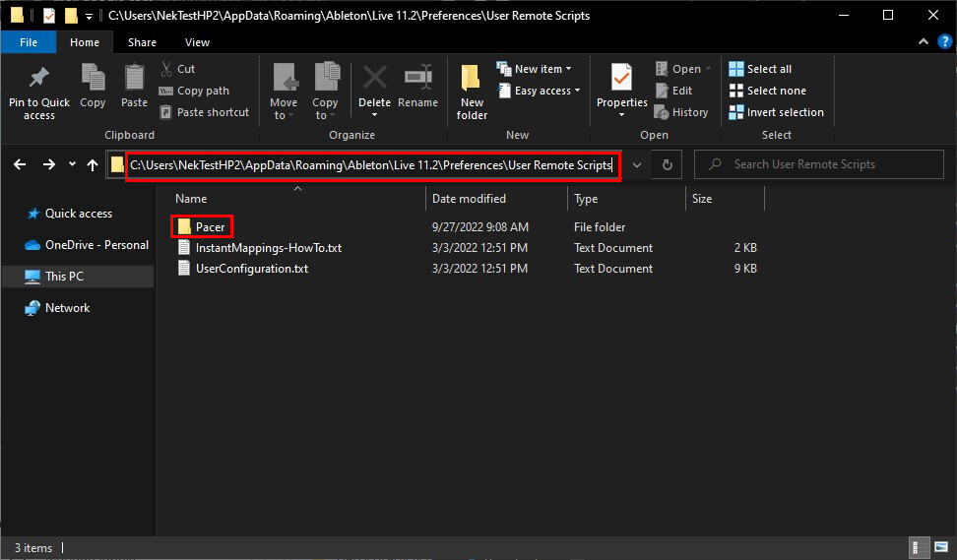
Task: Expand the Properties dropdown arrow
Action: pos(622,115)
